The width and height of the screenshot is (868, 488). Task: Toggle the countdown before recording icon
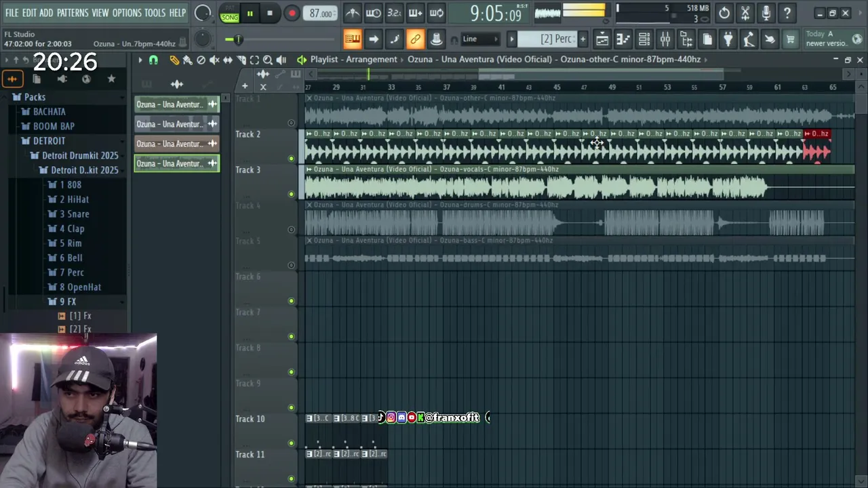pos(395,13)
